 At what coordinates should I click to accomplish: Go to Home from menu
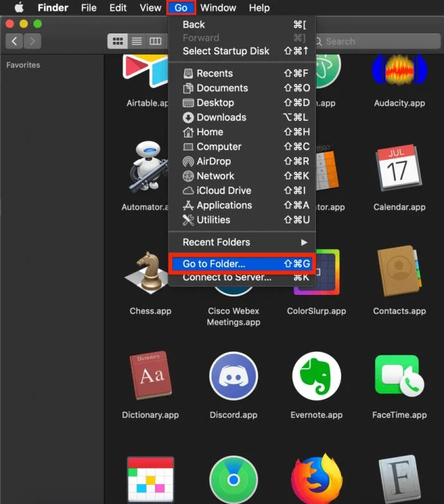[242, 132]
